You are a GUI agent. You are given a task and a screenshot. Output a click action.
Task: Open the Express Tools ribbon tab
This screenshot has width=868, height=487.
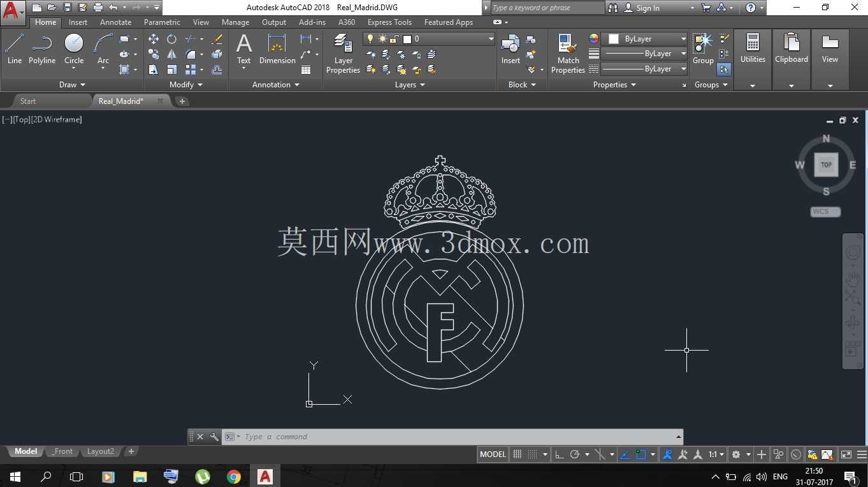(x=389, y=22)
